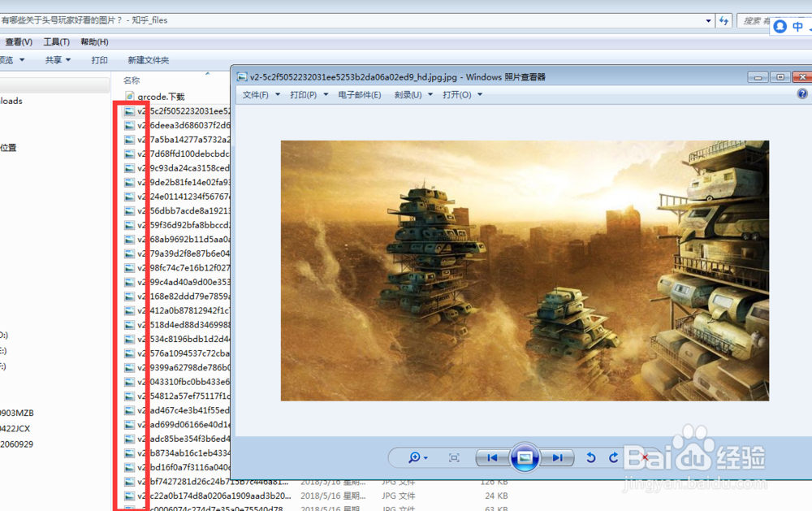Select file icon for 24e01141234f56767

pos(129,197)
